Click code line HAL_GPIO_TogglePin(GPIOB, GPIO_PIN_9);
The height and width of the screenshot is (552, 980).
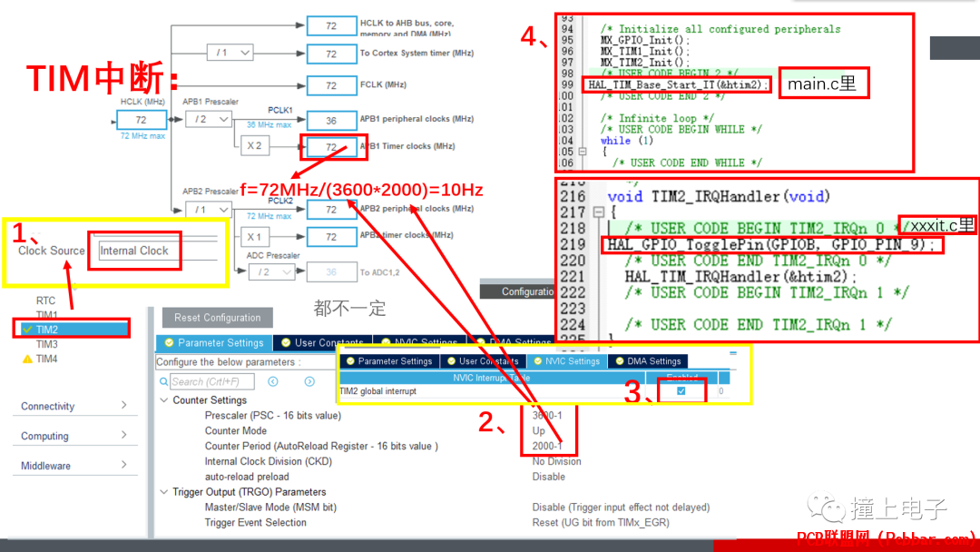pos(771,244)
